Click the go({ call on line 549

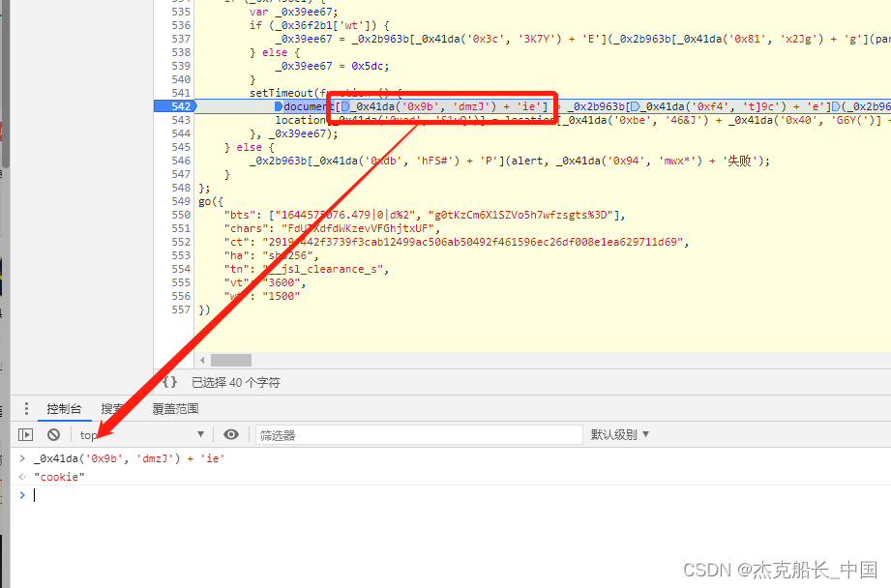tap(211, 201)
